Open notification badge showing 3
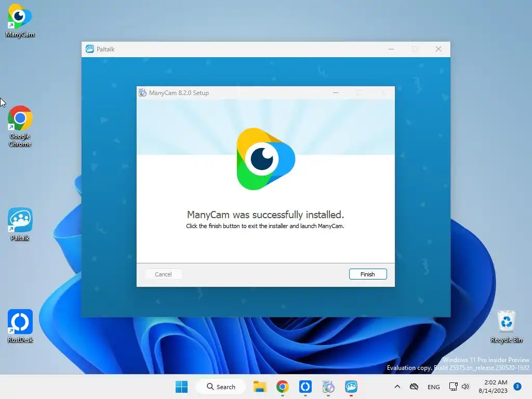532x399 pixels. [x=517, y=387]
